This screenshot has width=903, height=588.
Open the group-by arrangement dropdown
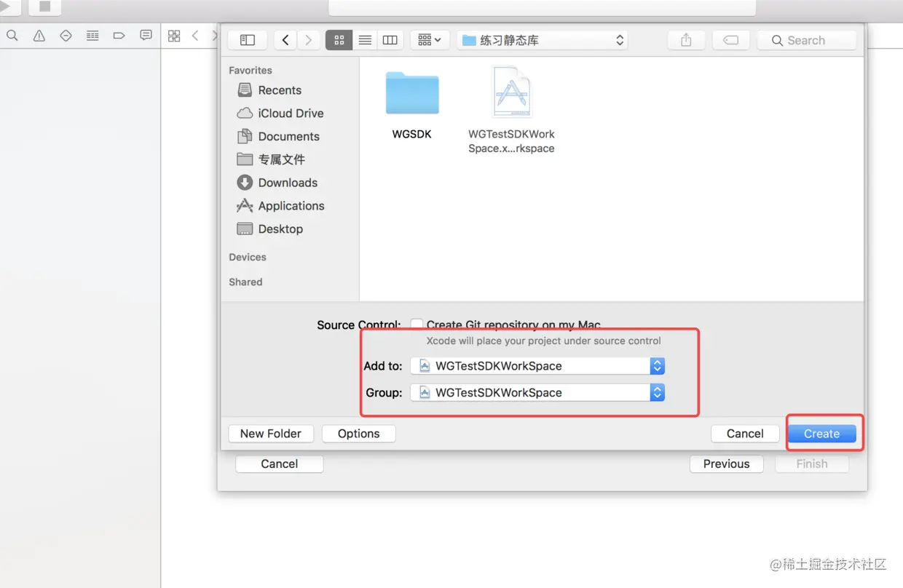click(x=430, y=40)
